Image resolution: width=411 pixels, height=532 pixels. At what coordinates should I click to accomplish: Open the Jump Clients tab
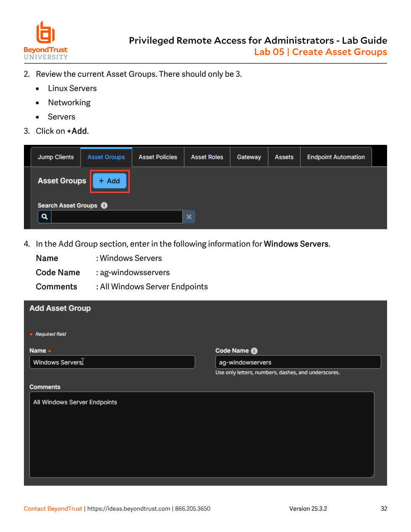coord(56,157)
